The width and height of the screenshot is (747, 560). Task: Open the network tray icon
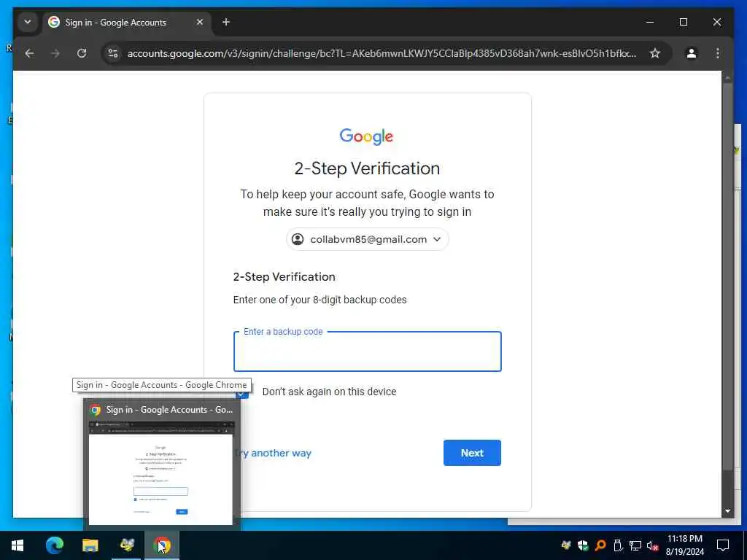635,545
